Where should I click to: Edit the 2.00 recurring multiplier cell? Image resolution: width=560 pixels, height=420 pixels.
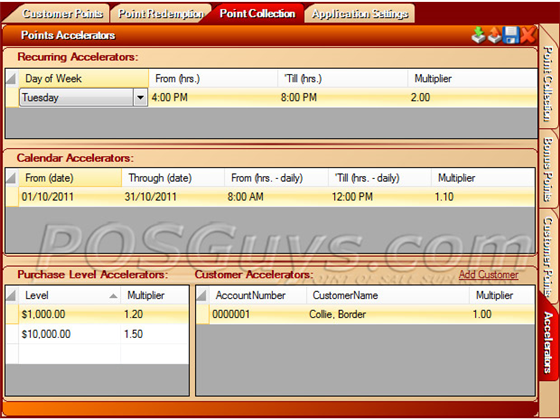coord(472,97)
